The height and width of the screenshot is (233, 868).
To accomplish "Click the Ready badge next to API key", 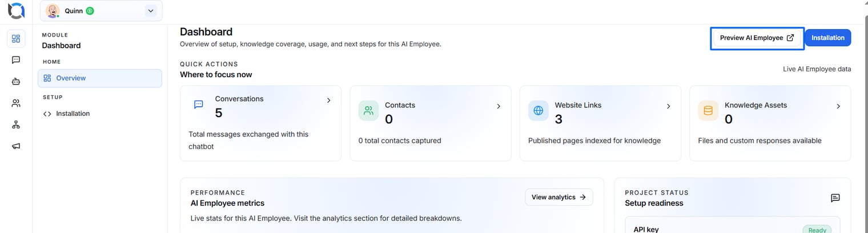I will 817,230.
